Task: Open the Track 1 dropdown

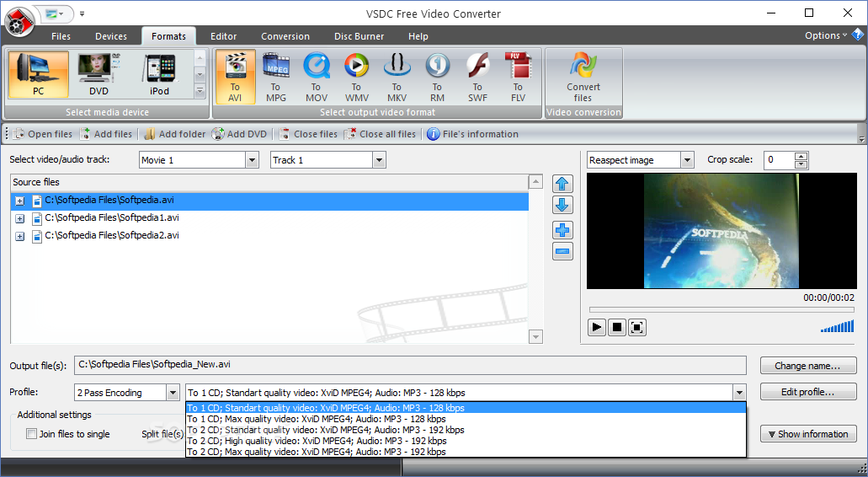Action: click(x=379, y=160)
